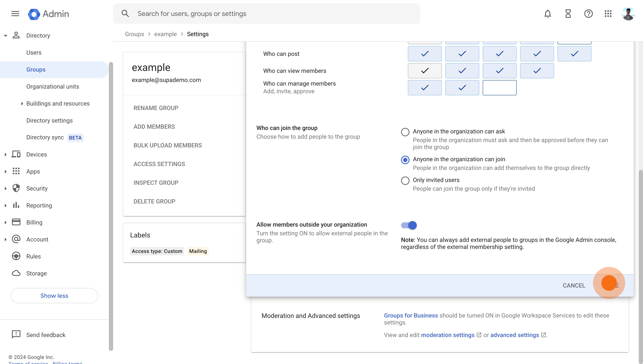Click DELETE GROUP
The height and width of the screenshot is (364, 643).
[154, 201]
